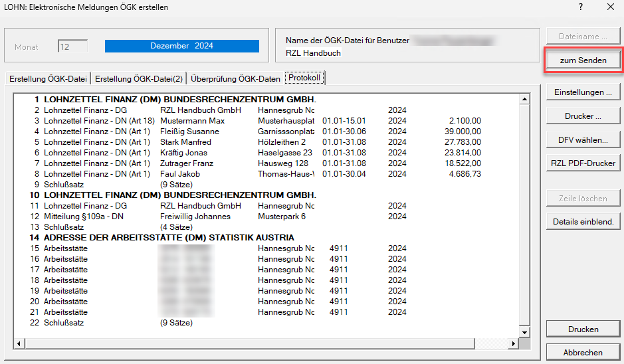Viewport: 624px width, 364px height.
Task: Go to 'Überprüfung ÖGK-Daten' tab
Action: pos(235,79)
